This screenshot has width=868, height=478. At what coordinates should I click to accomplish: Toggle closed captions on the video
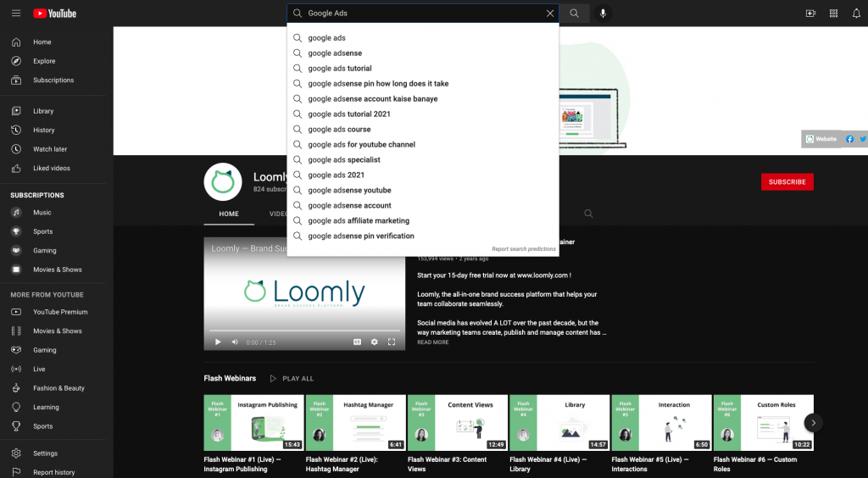click(x=357, y=342)
